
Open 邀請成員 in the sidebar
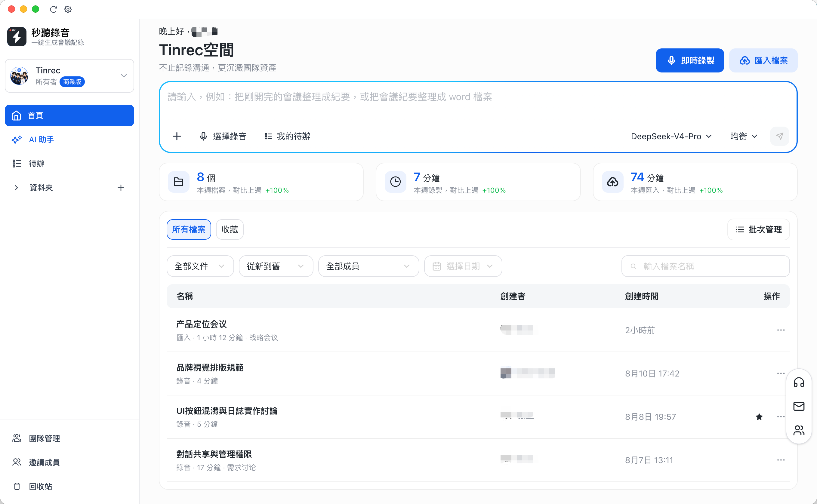pos(69,462)
